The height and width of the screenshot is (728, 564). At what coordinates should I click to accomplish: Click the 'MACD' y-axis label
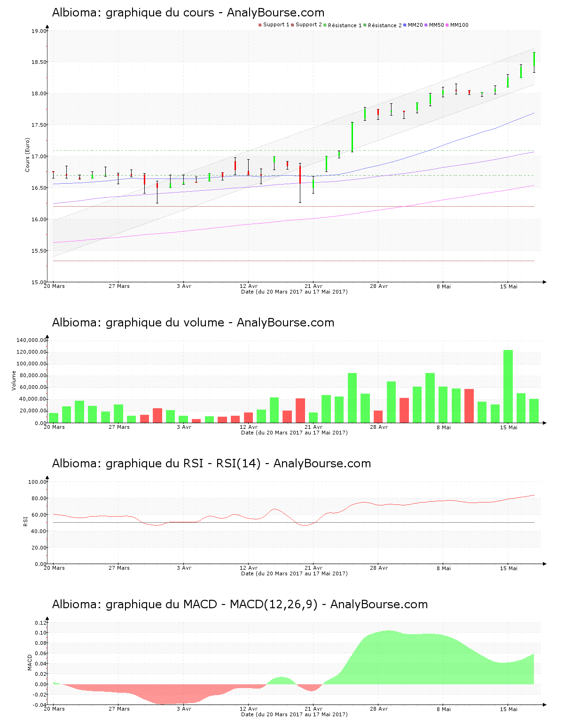click(30, 662)
